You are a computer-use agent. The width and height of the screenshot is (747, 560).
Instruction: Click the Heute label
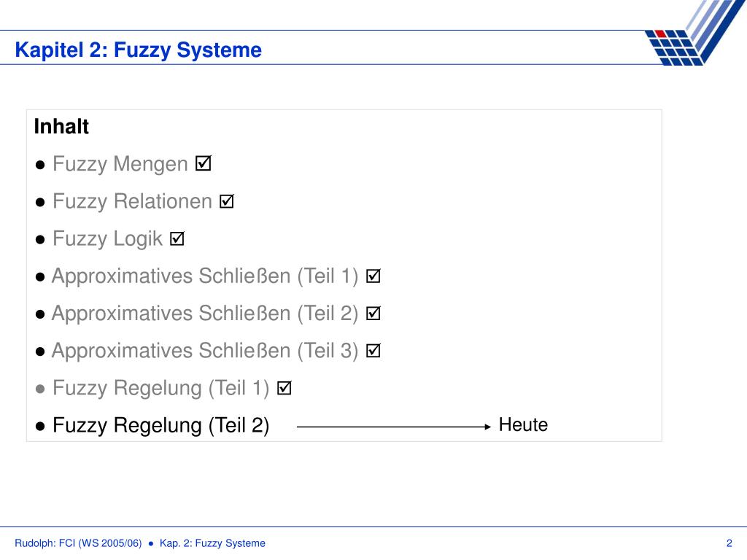(x=523, y=424)
